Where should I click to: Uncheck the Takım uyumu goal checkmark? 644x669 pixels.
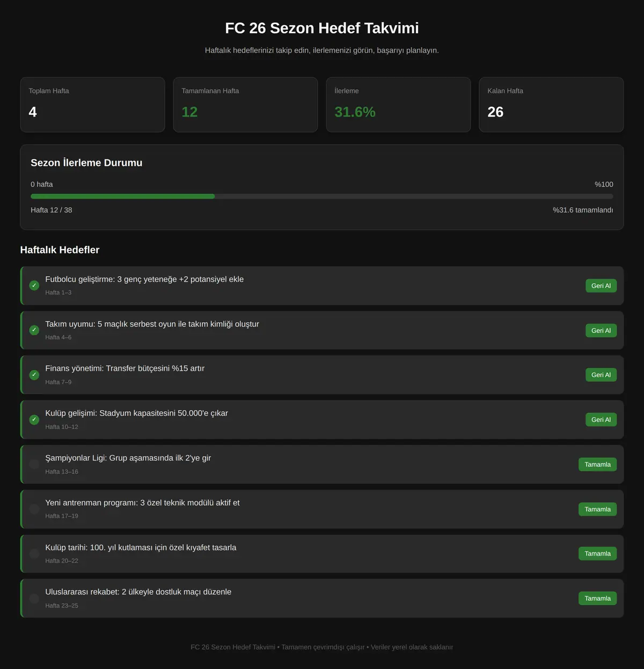(34, 330)
